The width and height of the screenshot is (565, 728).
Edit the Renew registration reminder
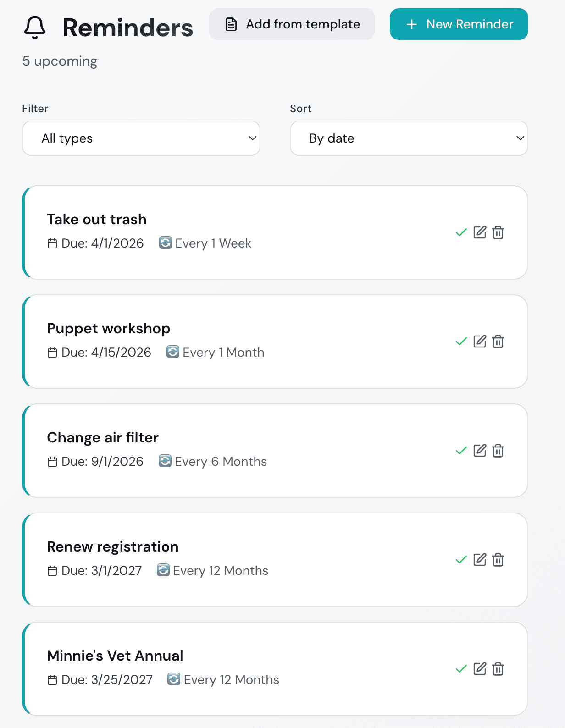[480, 560]
